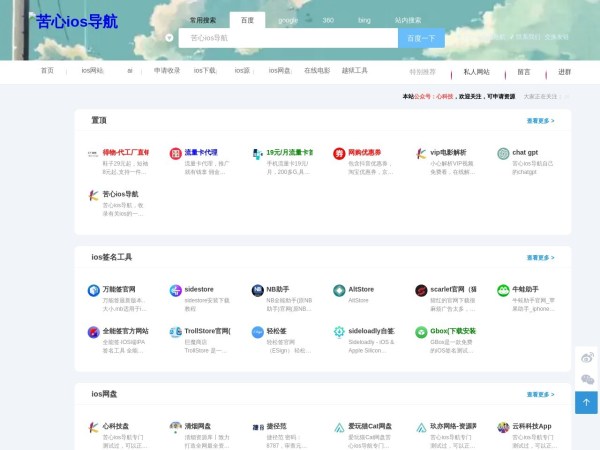Click 查看更多 in the 置顶 section

[540, 121]
